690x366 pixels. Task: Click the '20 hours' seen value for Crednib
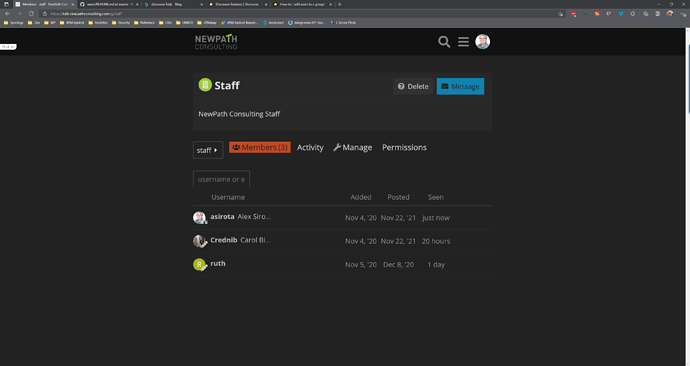coord(436,241)
